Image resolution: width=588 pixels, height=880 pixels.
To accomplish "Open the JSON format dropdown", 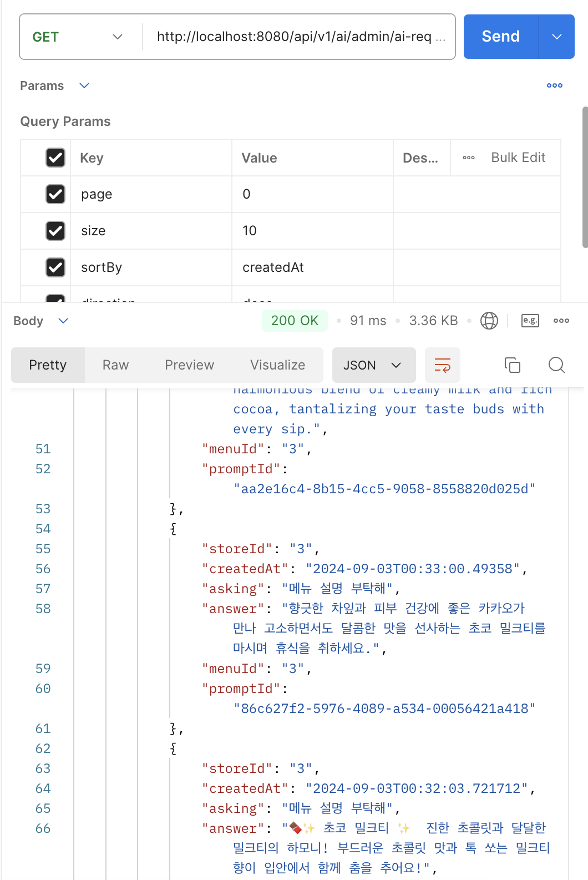I will click(x=373, y=365).
